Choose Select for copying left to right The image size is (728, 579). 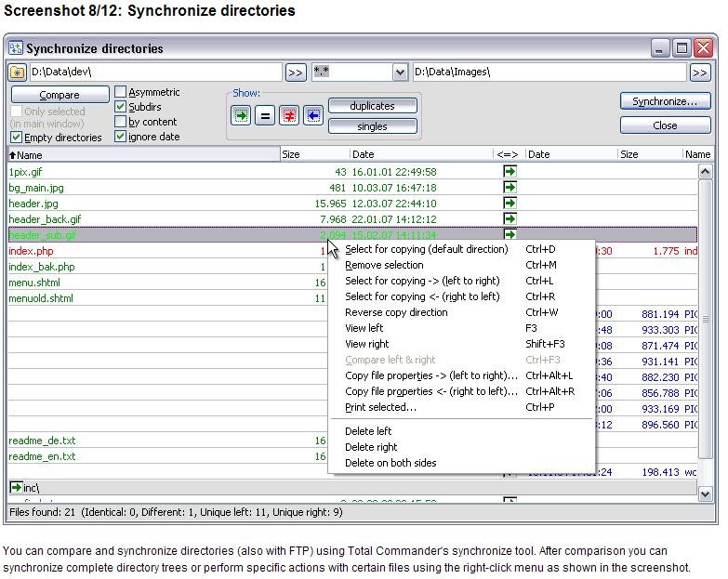click(x=461, y=281)
